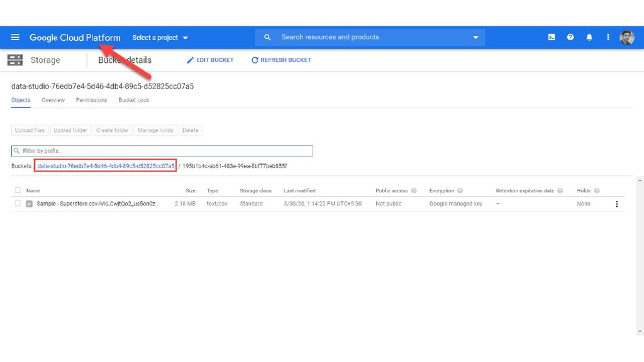Click the Retention expiration date help icon
Image resolution: width=644 pixels, height=362 pixels.
[560, 191]
